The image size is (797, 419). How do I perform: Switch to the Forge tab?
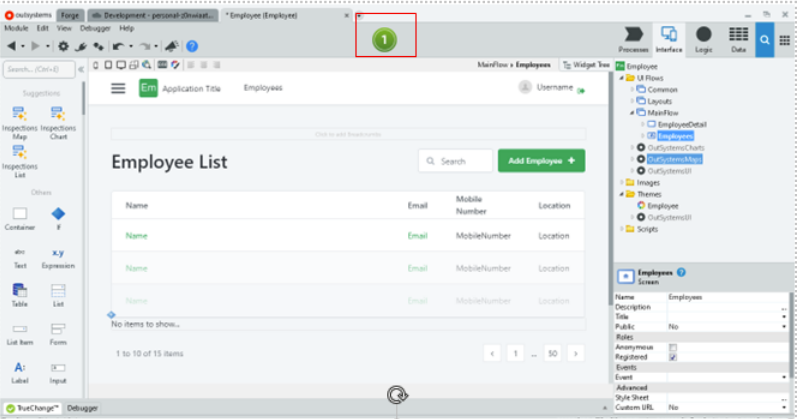tap(70, 16)
